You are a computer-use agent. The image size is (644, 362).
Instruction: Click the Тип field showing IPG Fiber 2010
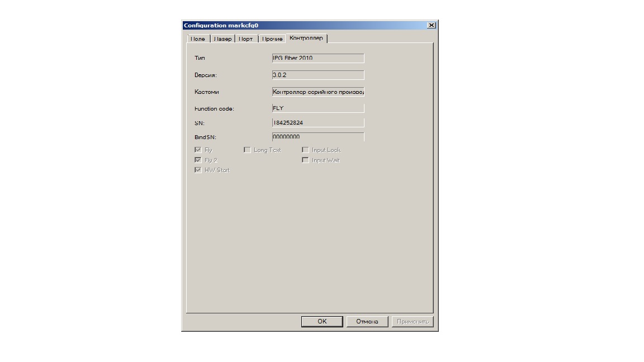318,58
